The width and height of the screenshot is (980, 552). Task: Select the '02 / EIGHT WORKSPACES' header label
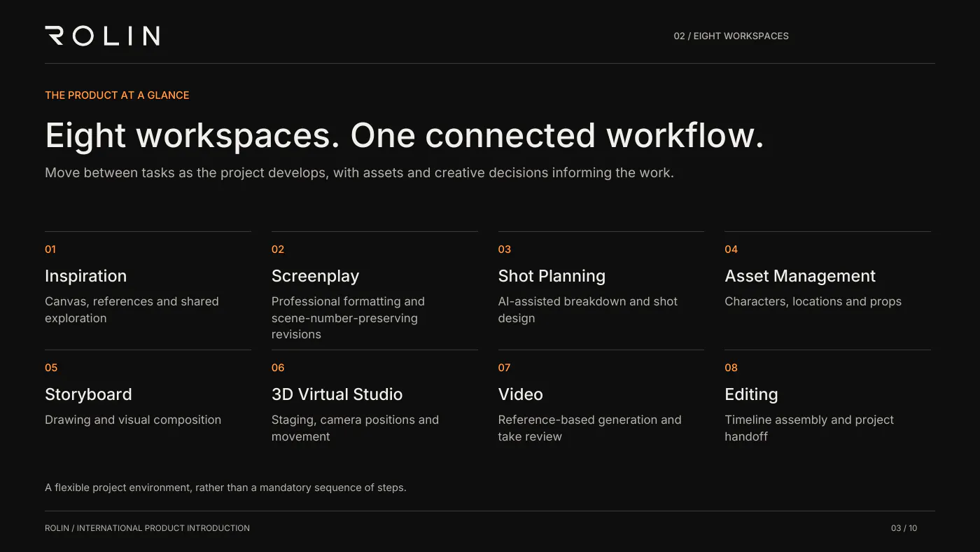(x=731, y=36)
